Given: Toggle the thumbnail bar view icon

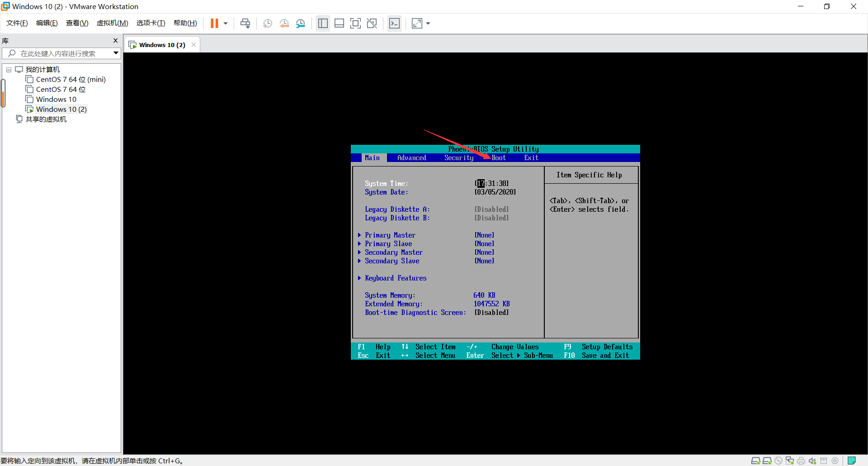Looking at the screenshot, I should [340, 23].
